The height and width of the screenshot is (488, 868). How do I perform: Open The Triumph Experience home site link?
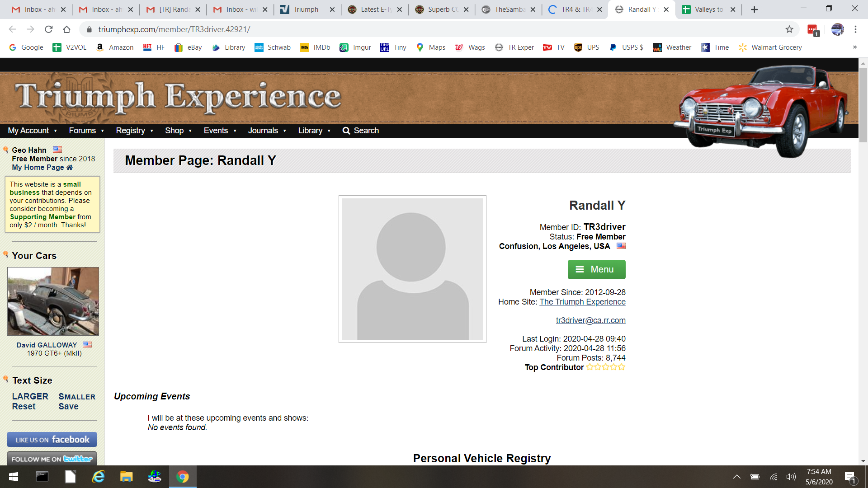(582, 302)
